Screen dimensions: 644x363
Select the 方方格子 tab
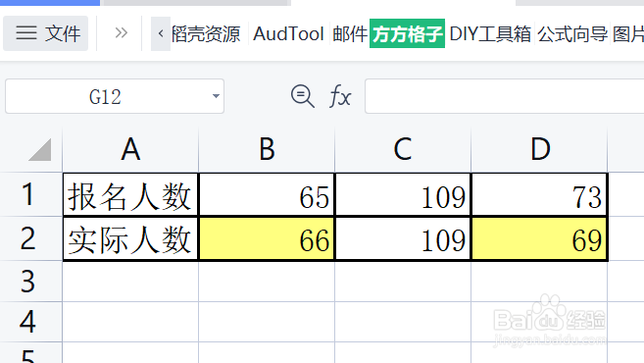407,33
